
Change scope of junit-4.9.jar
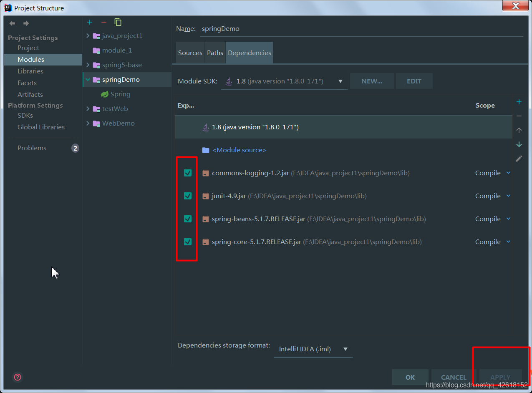[493, 196]
